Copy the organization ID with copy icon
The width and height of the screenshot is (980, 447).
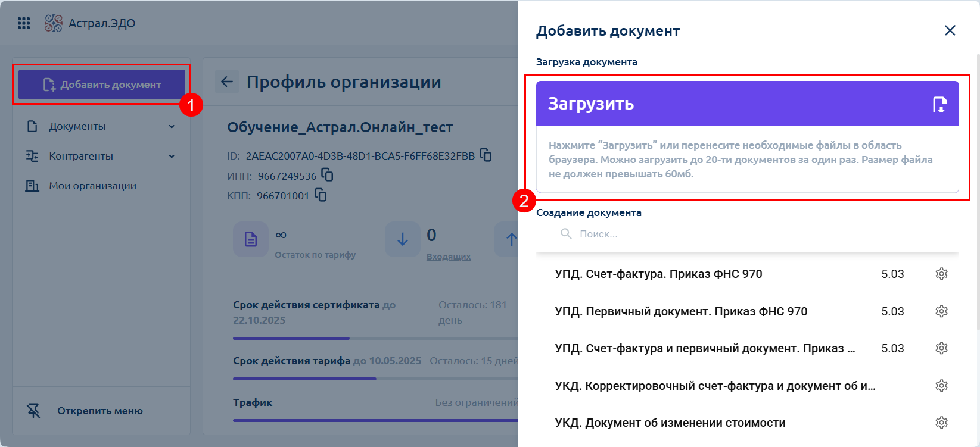click(x=486, y=155)
